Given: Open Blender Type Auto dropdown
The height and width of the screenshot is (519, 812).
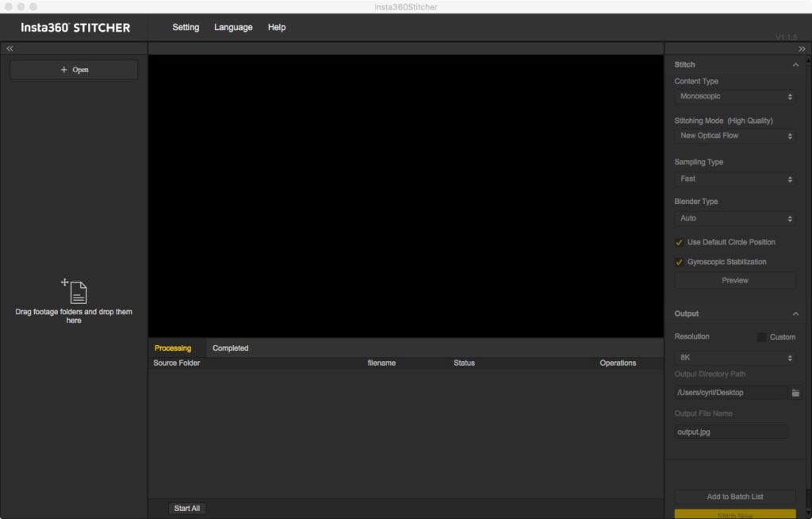Looking at the screenshot, I should (735, 218).
